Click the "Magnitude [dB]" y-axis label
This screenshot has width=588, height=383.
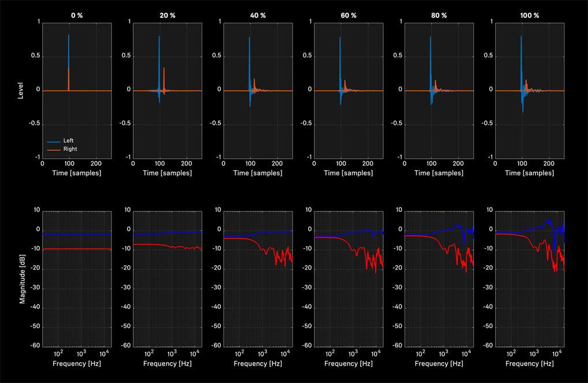pyautogui.click(x=22, y=279)
